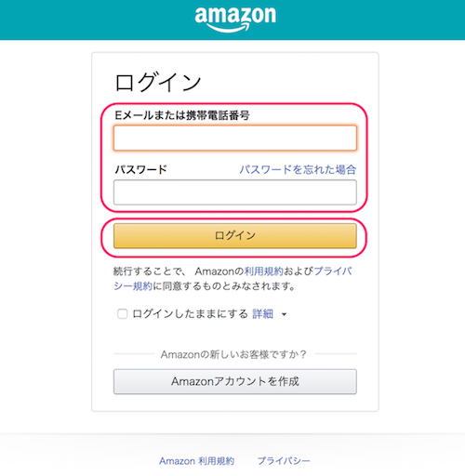Expand the small arrow next to 詳細
Viewport: 465px width, 476px height.
pos(284,314)
